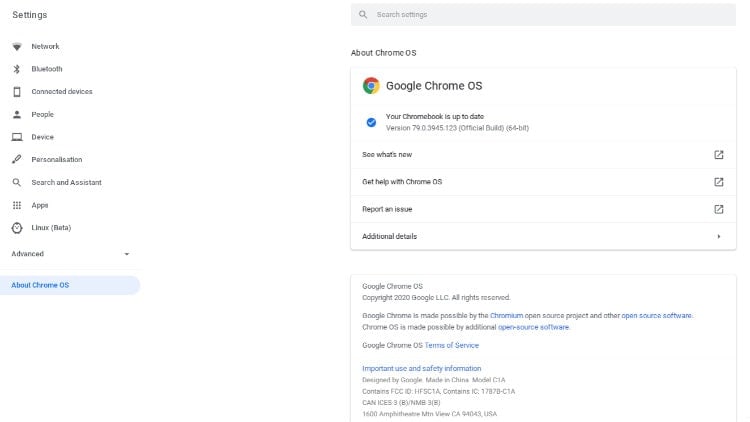The height and width of the screenshot is (422, 750).
Task: Click the Linux (Beta) penguin icon
Action: [17, 228]
